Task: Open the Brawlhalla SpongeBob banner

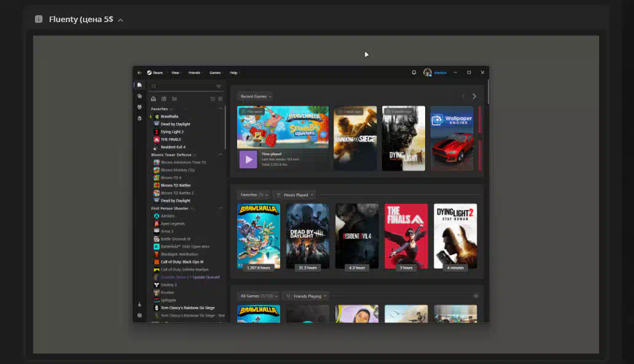Action: pos(283,127)
